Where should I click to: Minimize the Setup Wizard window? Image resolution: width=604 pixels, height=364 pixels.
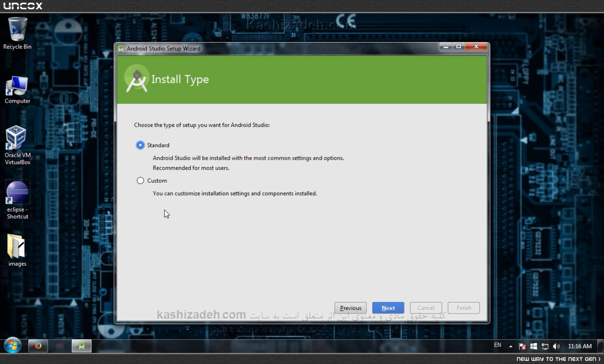click(446, 46)
